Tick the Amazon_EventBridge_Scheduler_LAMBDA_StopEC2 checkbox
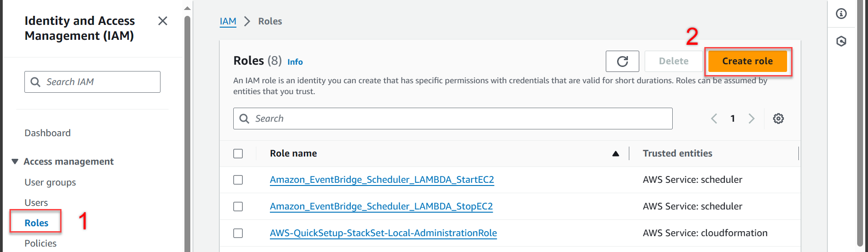This screenshot has height=252, width=868. click(238, 207)
